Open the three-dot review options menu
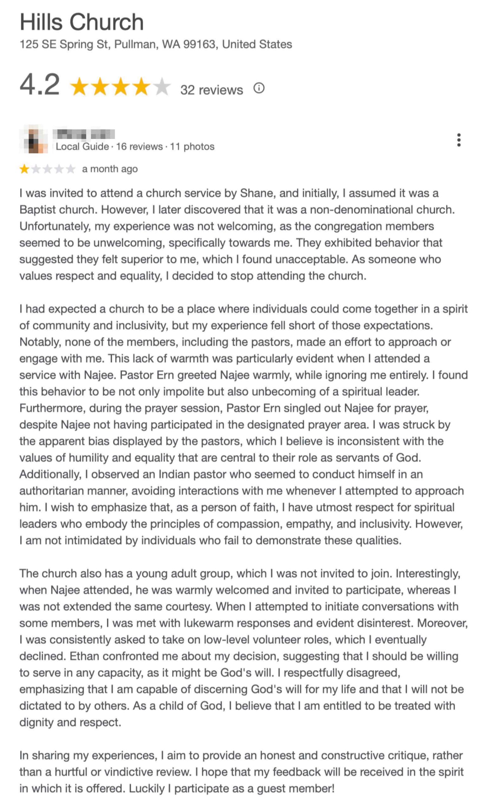Image resolution: width=504 pixels, height=812 pixels. click(459, 140)
